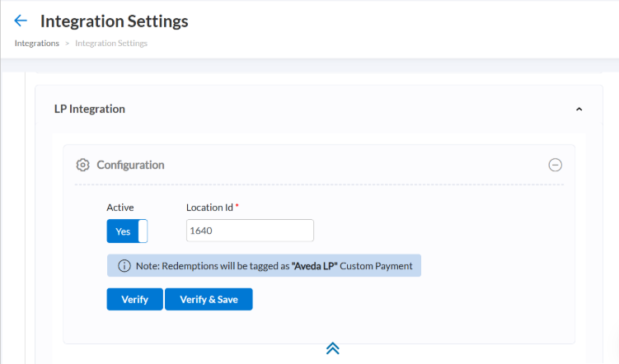Click the Location Id field label
This screenshot has height=364, width=619.
[x=210, y=208]
